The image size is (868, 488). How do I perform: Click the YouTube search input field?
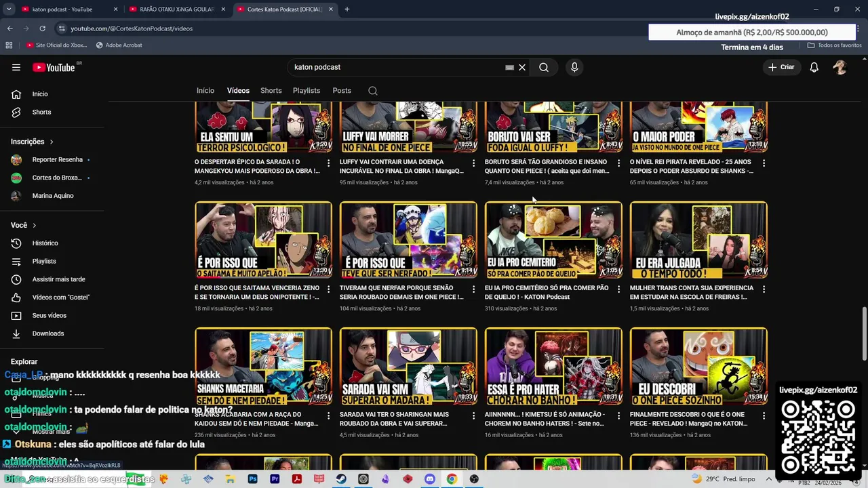click(397, 67)
